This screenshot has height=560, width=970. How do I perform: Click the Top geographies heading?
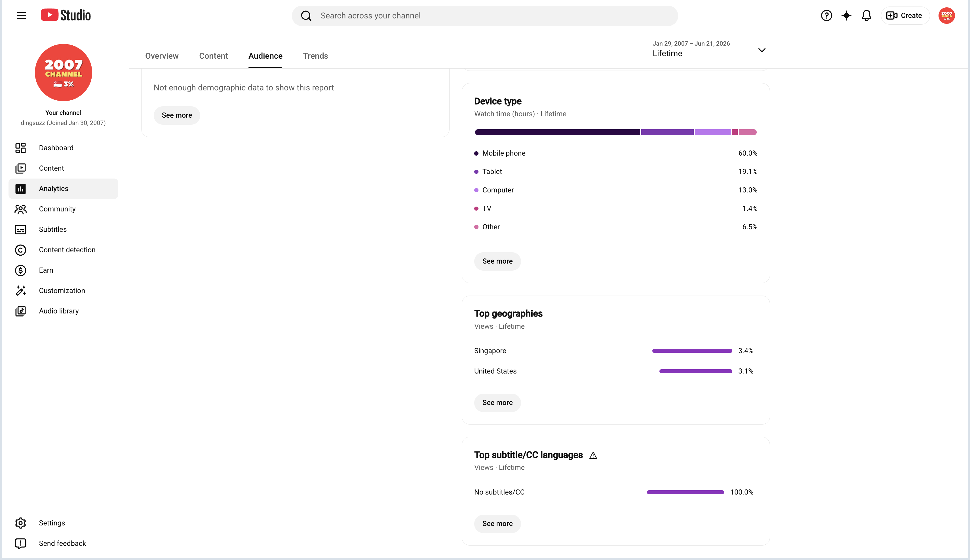[x=508, y=313]
